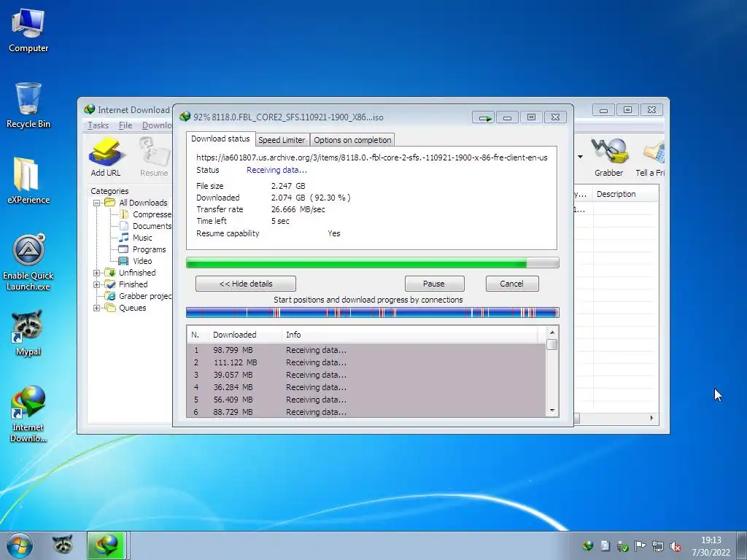Click the Downloaded column header in connections list
Screen dimensions: 747x560
click(x=245, y=335)
